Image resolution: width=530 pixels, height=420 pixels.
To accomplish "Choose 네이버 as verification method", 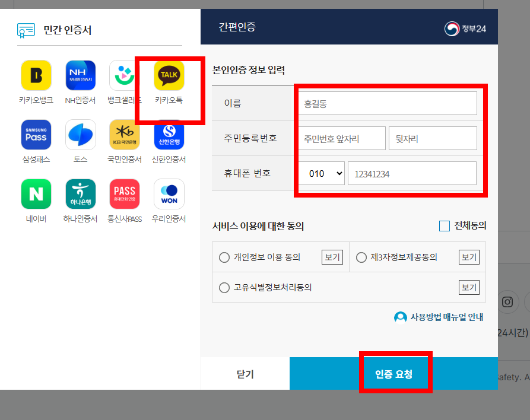I will pos(36,194).
